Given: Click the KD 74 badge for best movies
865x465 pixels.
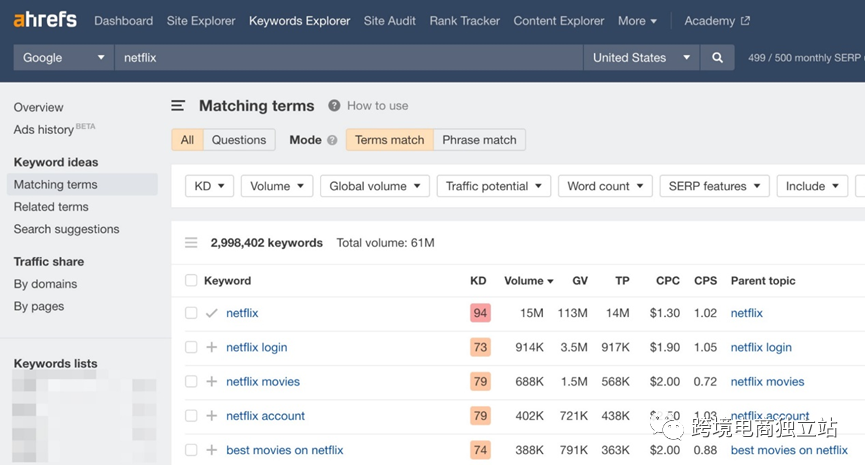Looking at the screenshot, I should coord(480,450).
